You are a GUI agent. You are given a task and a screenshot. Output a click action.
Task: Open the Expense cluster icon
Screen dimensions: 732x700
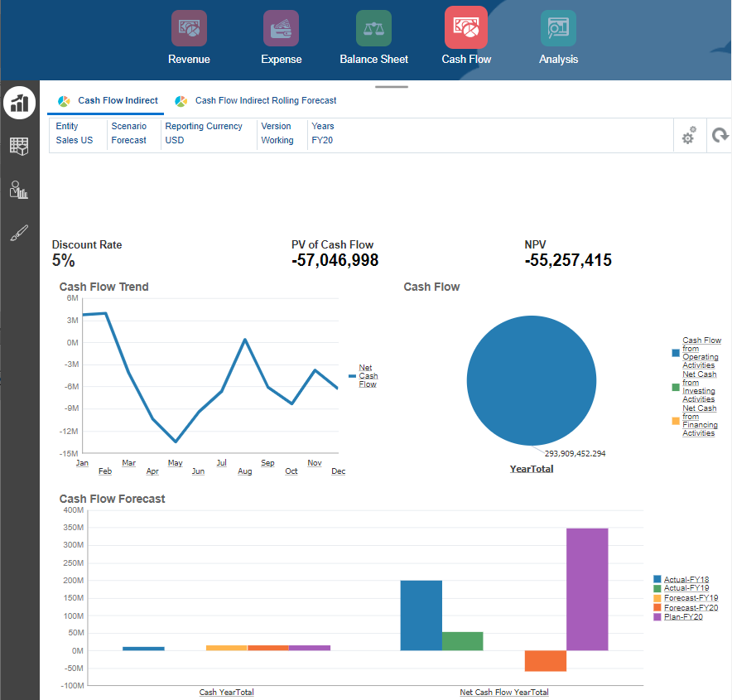281,28
